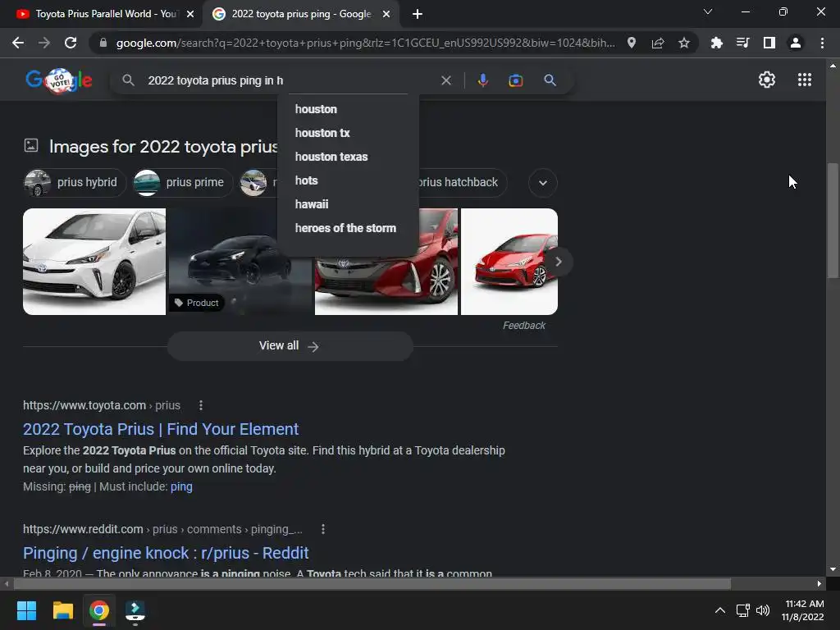The width and height of the screenshot is (840, 630).
Task: Select the 2022 toyota prius ping Google tab
Action: [301, 14]
